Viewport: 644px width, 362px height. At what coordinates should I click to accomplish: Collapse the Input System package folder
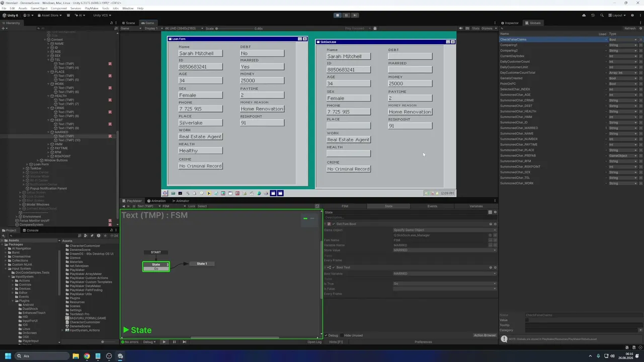coord(7,268)
